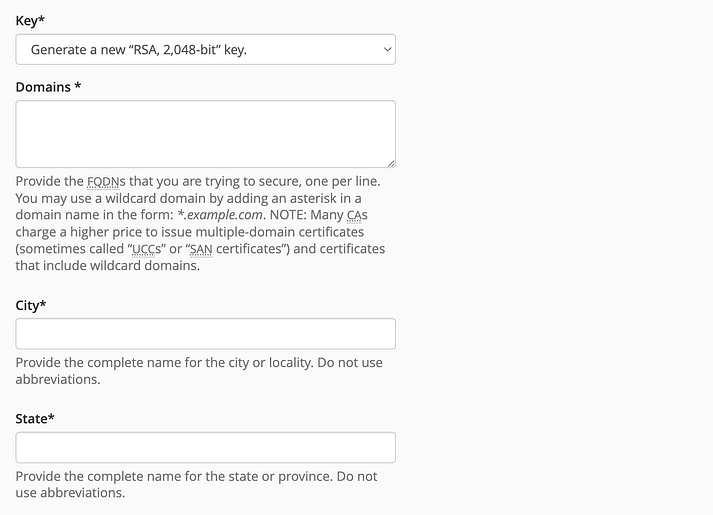
Task: Click the Domains textarea resize handle
Action: [x=390, y=162]
